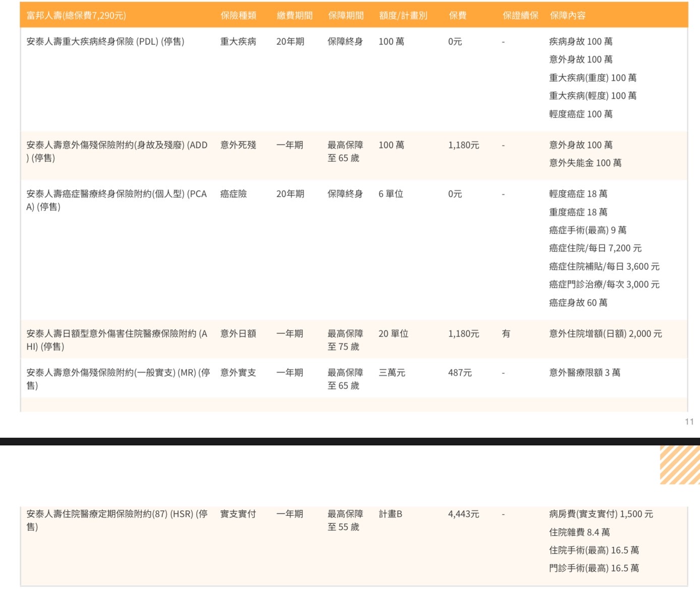Click 重大疾病(重度) 100 萬 coverage line
The width and height of the screenshot is (700, 595).
[x=593, y=78]
